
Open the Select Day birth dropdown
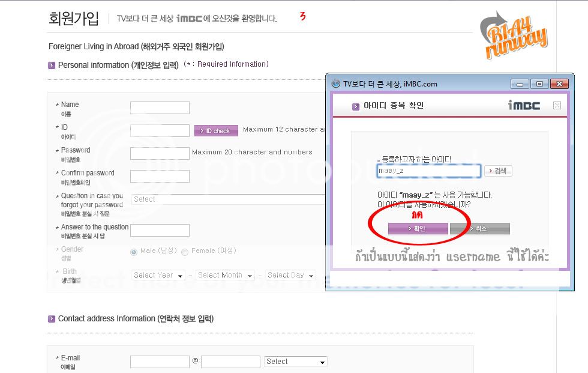291,276
